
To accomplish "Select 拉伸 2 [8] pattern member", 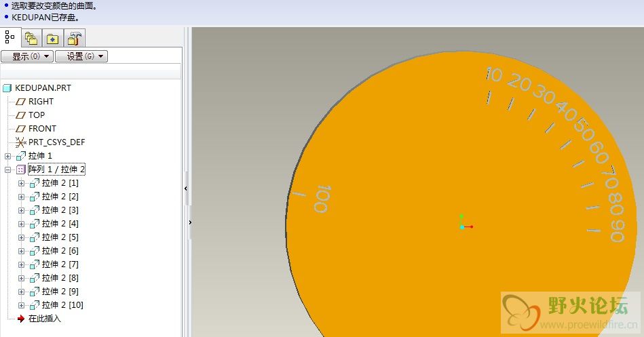I will click(x=60, y=277).
